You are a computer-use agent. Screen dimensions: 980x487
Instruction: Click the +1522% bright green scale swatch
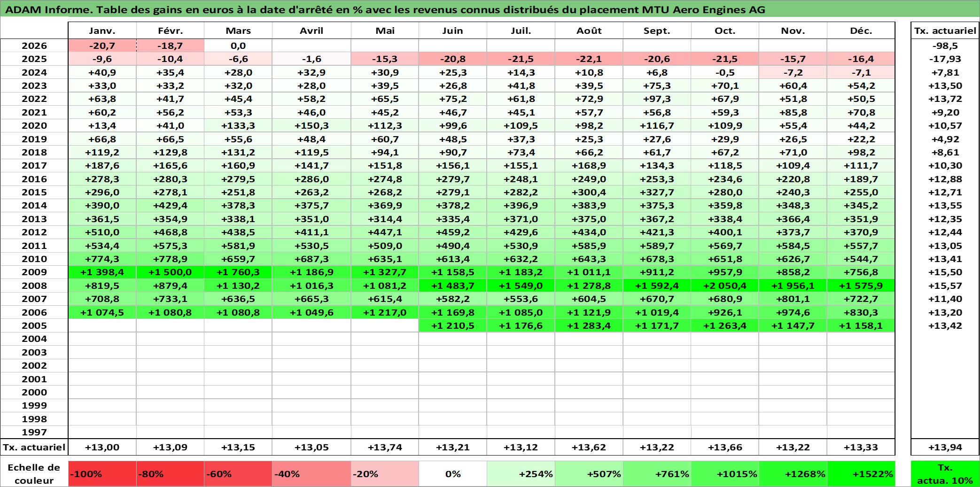click(861, 474)
